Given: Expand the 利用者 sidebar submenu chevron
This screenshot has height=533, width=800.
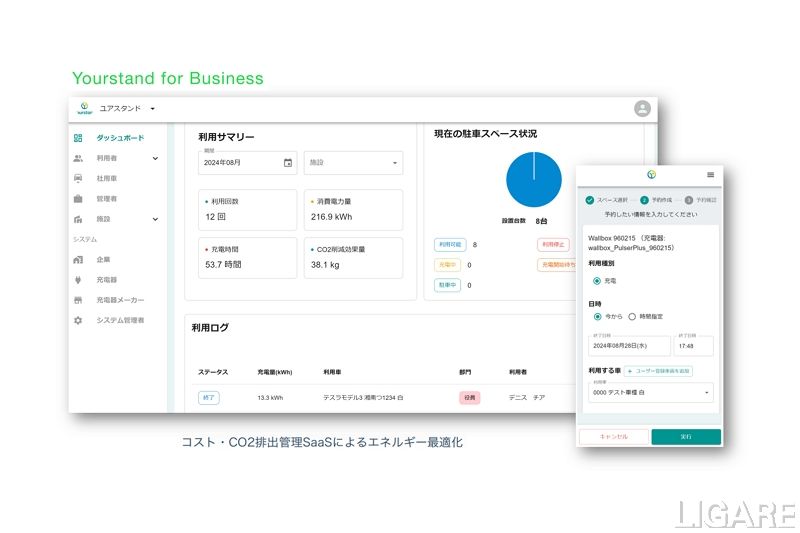Looking at the screenshot, I should [x=155, y=158].
